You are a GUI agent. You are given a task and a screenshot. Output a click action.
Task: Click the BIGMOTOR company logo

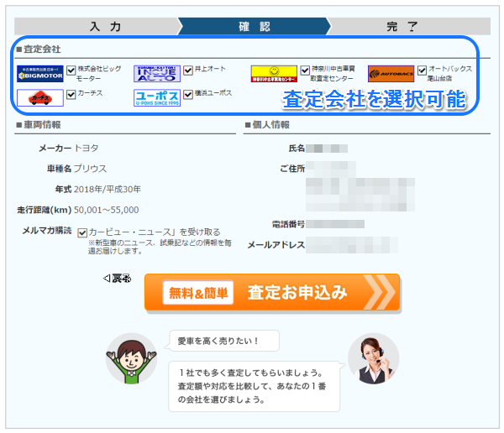pos(40,74)
